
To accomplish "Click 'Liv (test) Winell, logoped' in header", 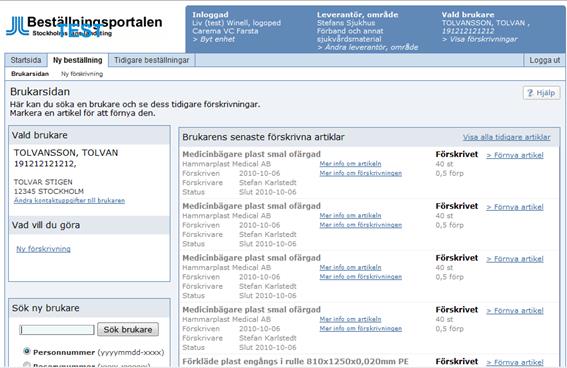I will click(236, 23).
